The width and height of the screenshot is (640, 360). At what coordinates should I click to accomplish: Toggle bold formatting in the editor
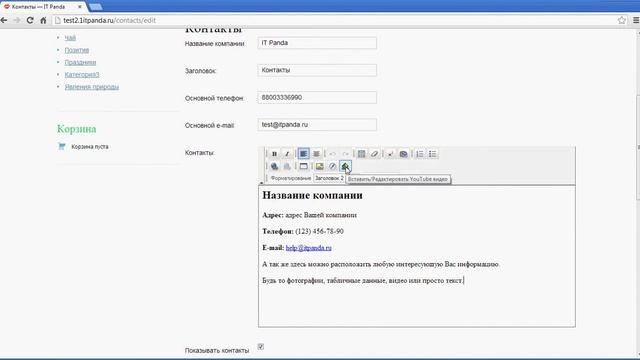tap(274, 154)
